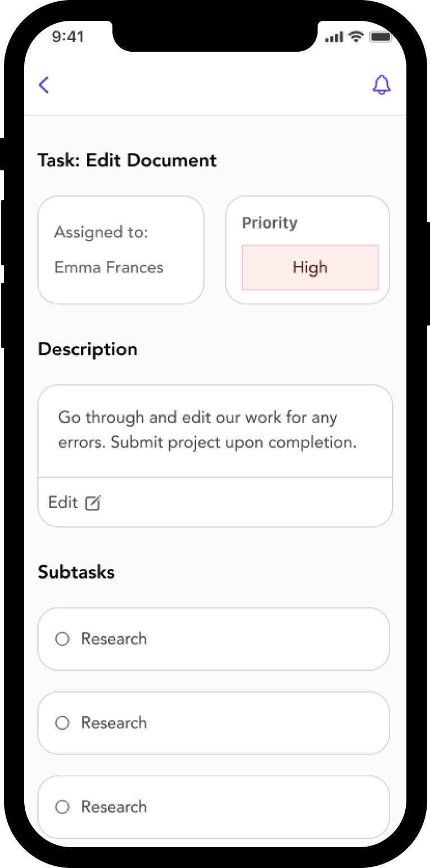The width and height of the screenshot is (430, 868).
Task: Select the Priority heading label
Action: pos(269,223)
